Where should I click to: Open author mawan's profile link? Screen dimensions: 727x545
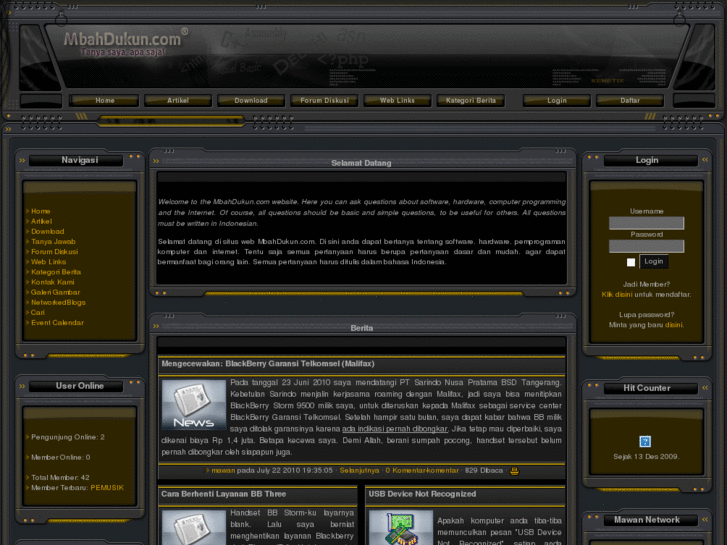point(223,471)
